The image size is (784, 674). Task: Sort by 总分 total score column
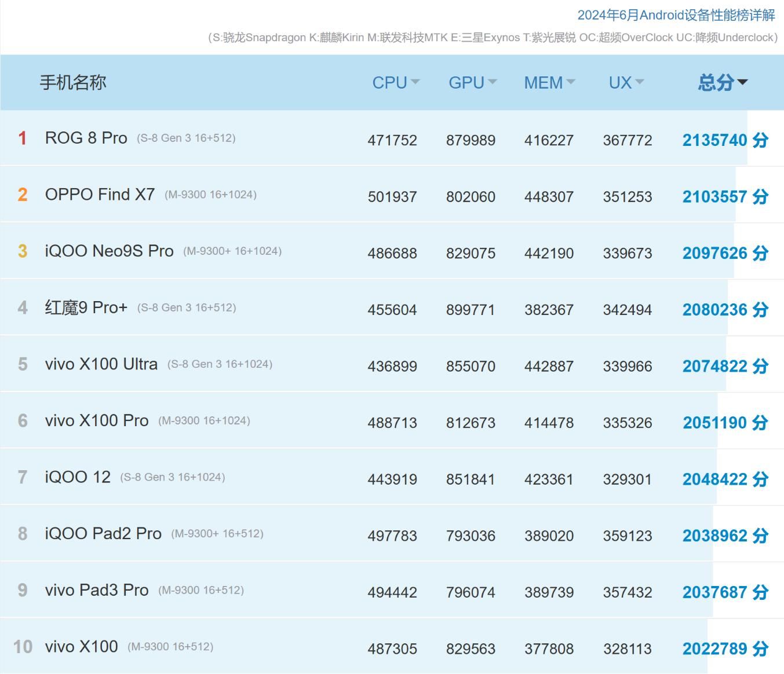click(723, 83)
